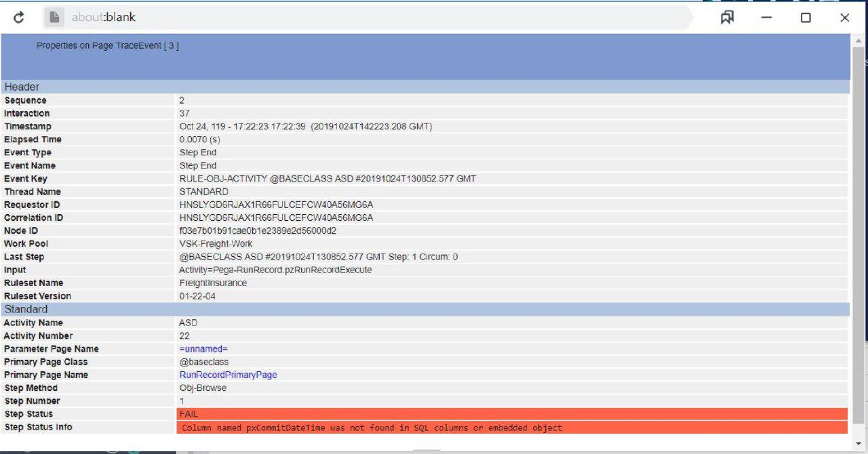
Task: Select the Primary Page Class value @baseclass
Action: point(203,362)
